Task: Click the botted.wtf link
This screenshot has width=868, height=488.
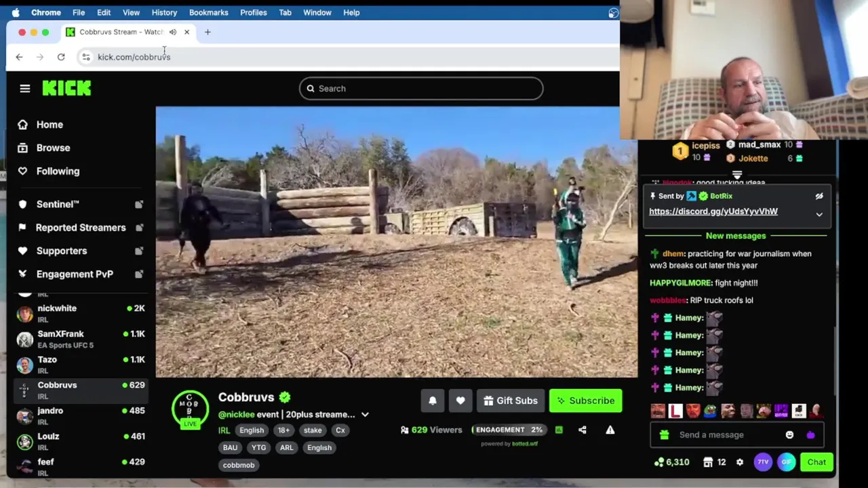Action: pos(525,444)
